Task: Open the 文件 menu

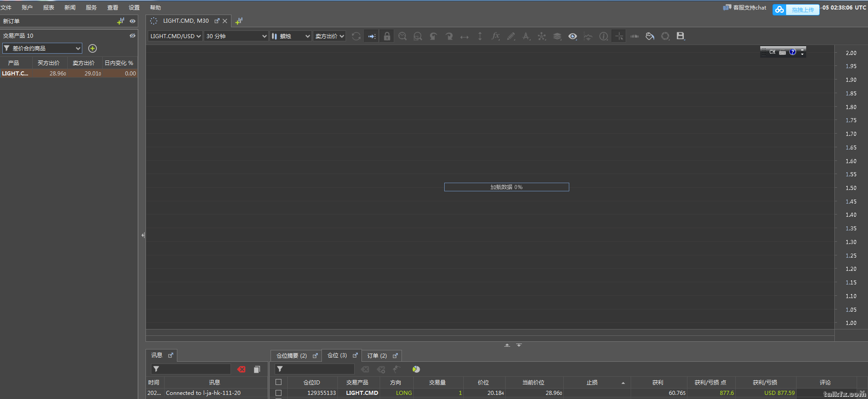Action: tap(6, 8)
